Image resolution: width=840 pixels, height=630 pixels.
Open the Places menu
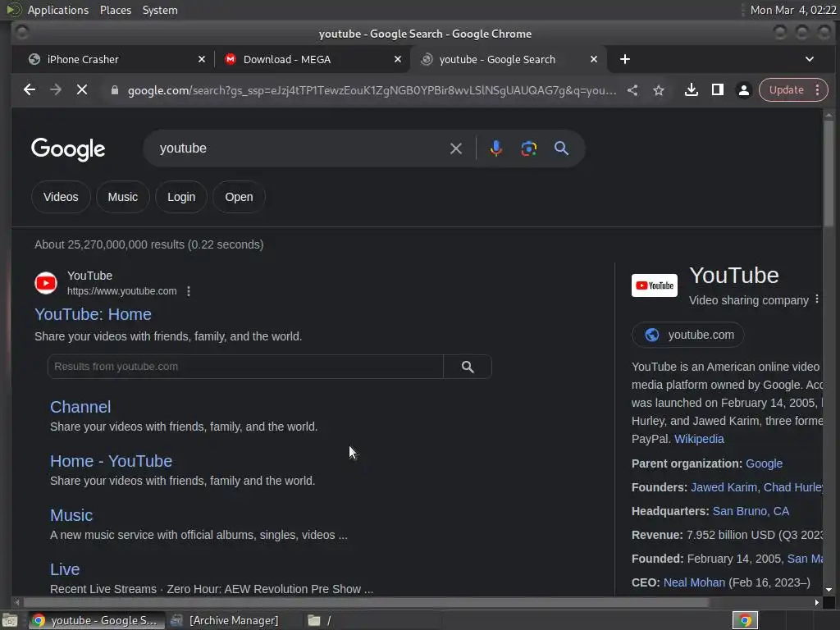[116, 10]
